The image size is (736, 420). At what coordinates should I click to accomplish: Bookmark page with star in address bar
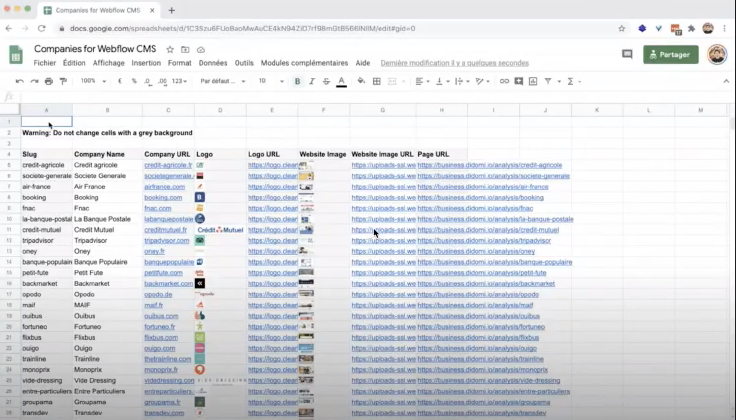tap(621, 29)
